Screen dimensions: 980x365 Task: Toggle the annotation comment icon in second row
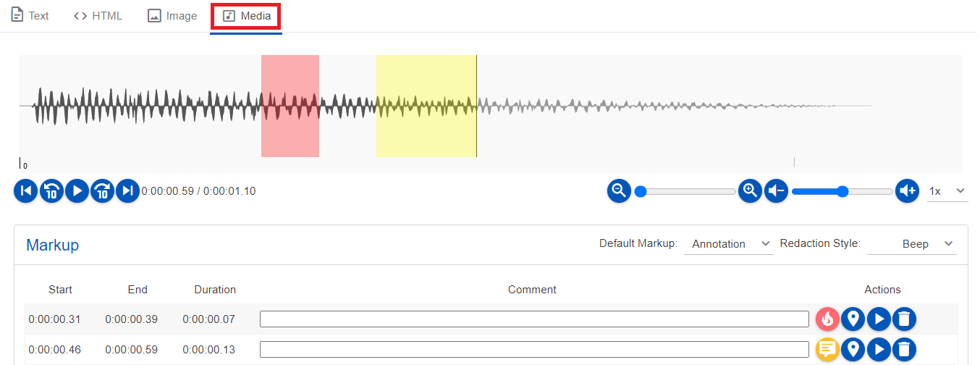827,350
